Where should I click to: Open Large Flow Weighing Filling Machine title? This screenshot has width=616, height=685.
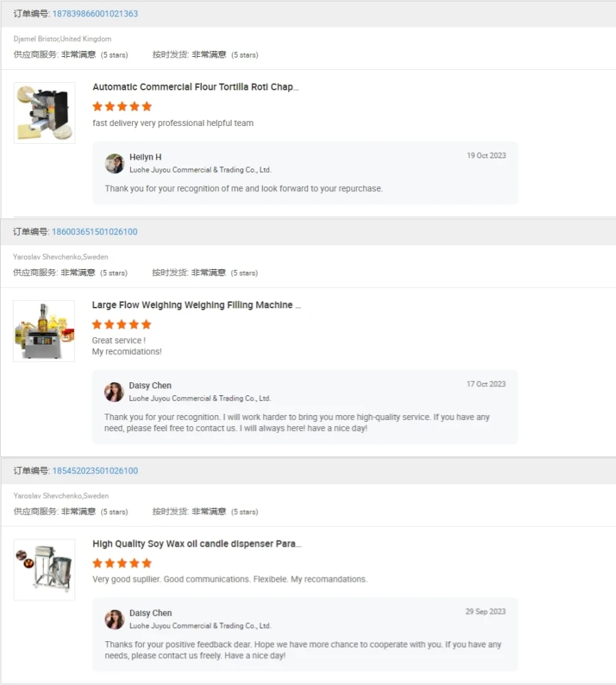(x=196, y=305)
